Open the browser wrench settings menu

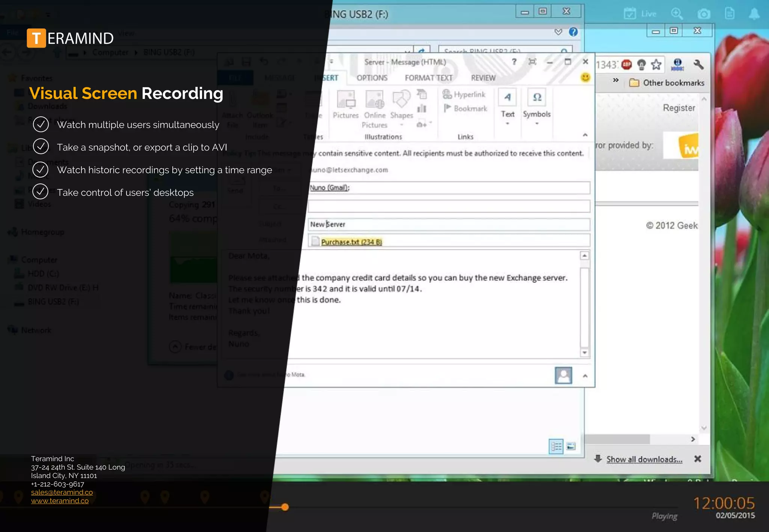pos(698,65)
